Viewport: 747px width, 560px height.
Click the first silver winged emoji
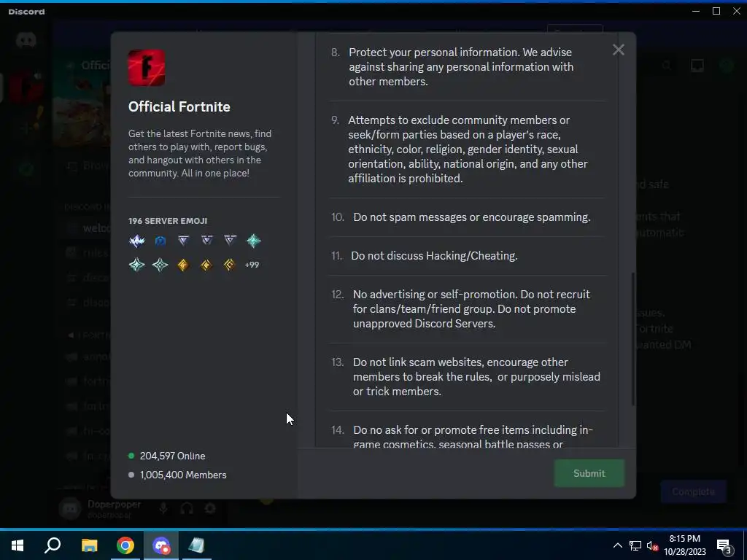pyautogui.click(x=136, y=241)
